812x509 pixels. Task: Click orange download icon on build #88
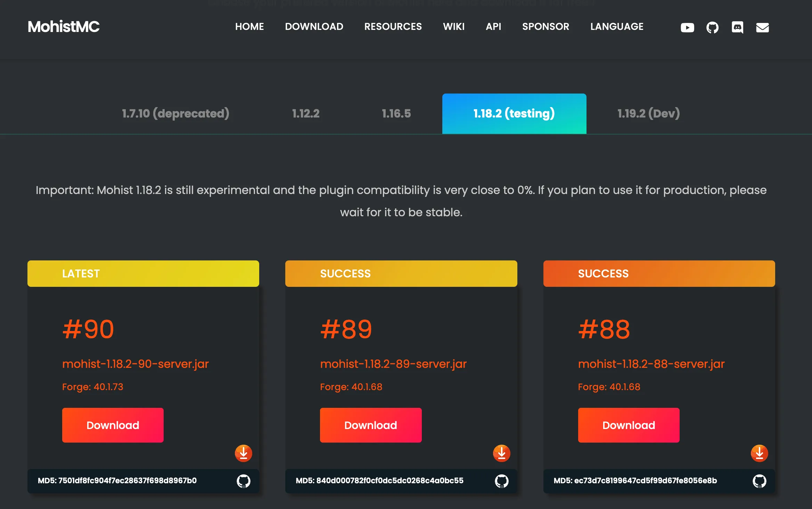(759, 453)
